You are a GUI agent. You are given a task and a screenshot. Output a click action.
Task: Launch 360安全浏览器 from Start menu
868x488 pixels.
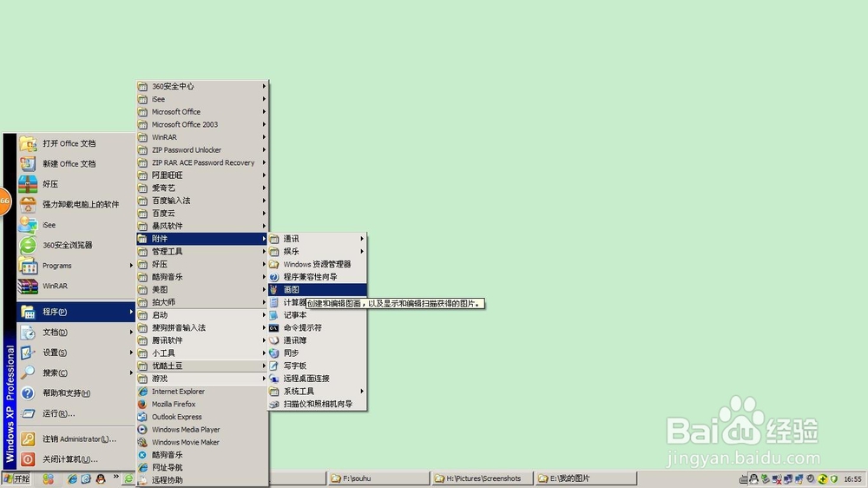coord(76,246)
